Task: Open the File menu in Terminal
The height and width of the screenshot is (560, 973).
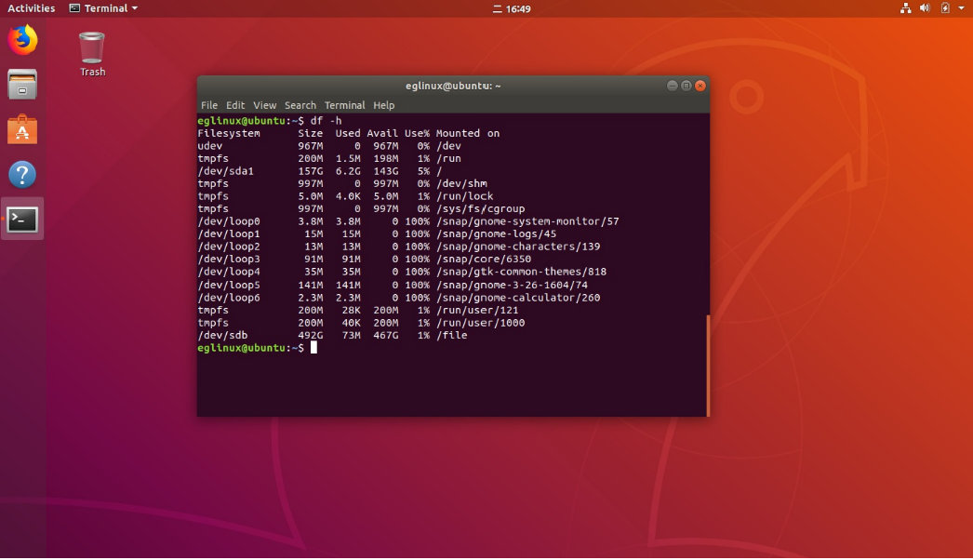Action: click(209, 105)
